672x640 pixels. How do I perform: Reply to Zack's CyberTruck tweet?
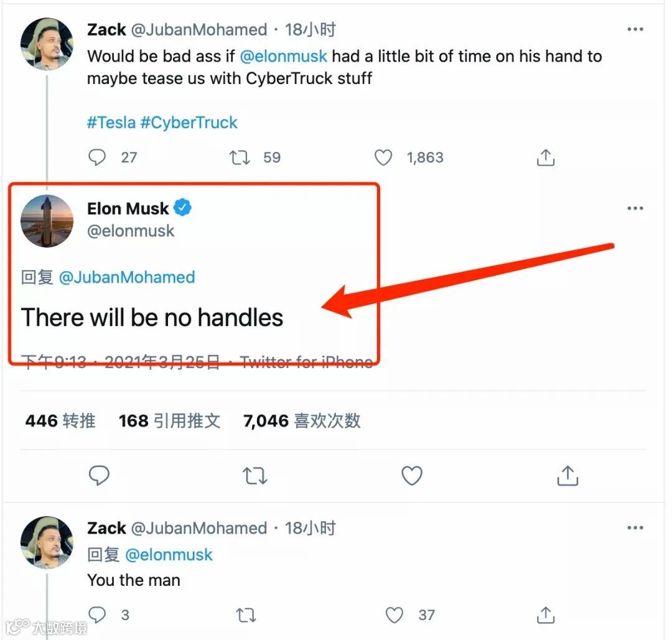[x=97, y=158]
